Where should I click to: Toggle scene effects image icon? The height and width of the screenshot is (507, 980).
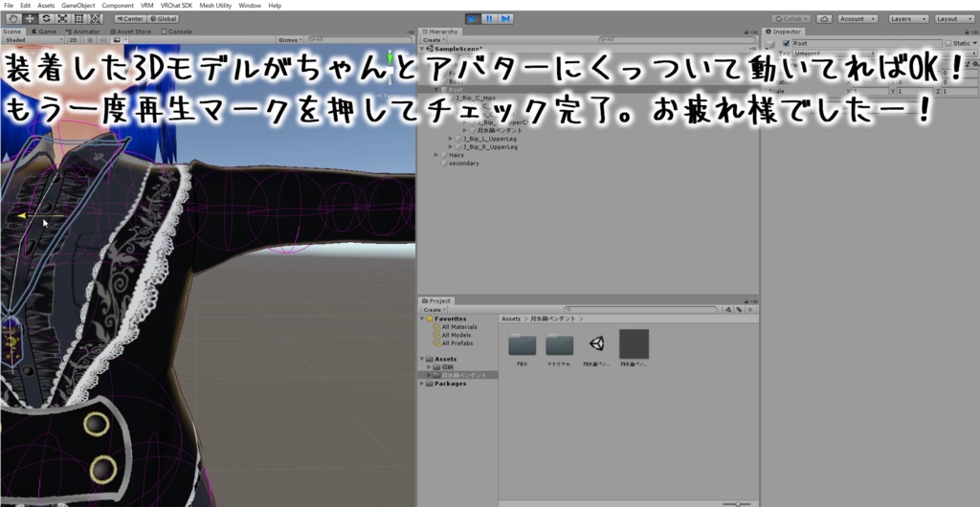point(117,39)
